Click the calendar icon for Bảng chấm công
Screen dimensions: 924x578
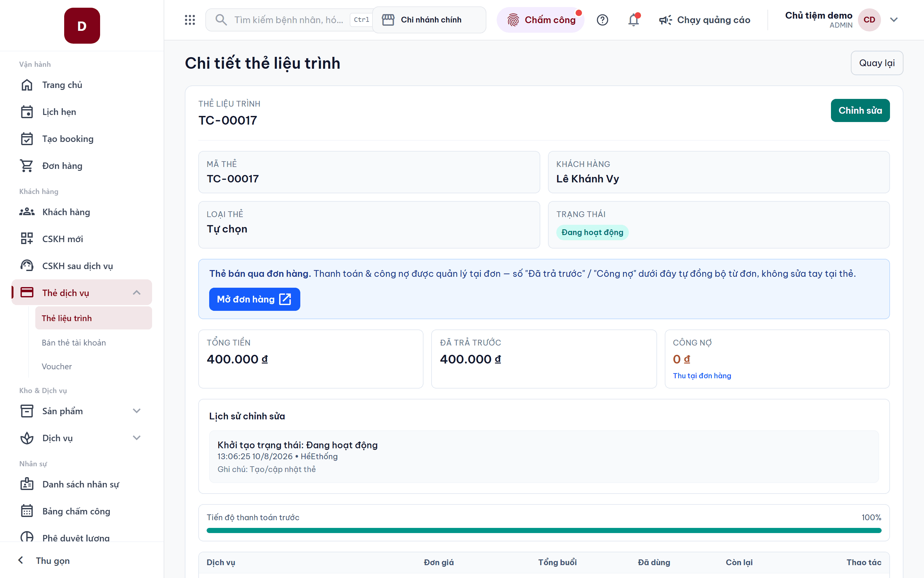(x=27, y=511)
